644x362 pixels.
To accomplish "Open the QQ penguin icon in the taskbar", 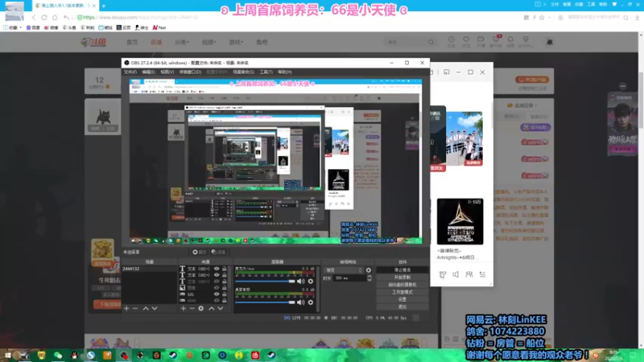I will [x=74, y=356].
